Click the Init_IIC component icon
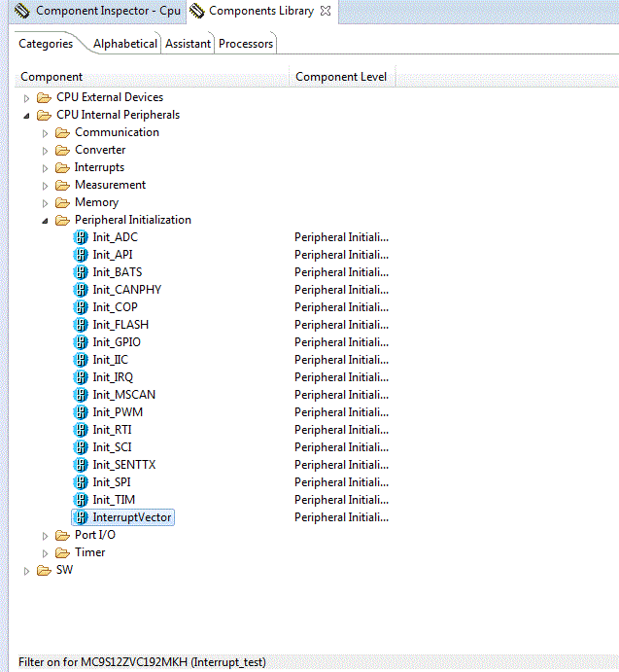 pos(81,360)
